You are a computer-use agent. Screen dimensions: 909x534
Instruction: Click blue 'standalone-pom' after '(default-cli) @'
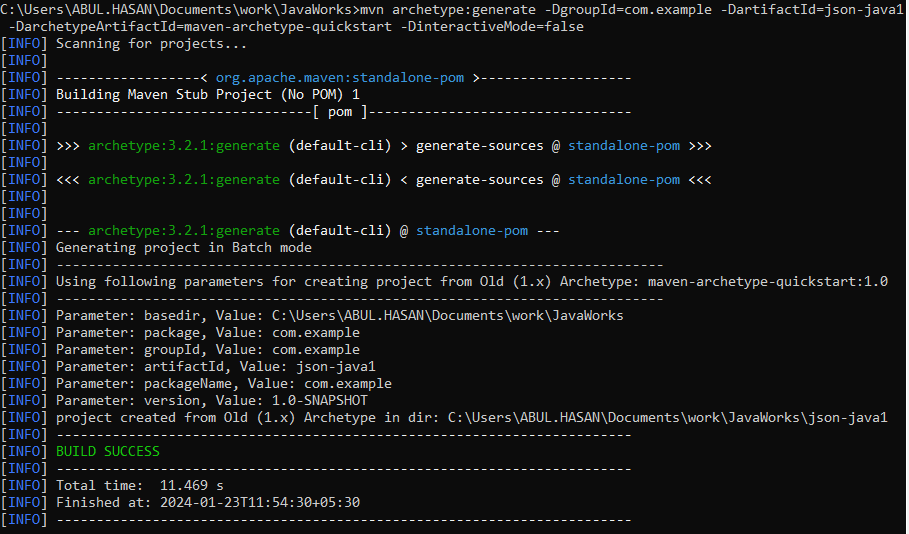472,231
